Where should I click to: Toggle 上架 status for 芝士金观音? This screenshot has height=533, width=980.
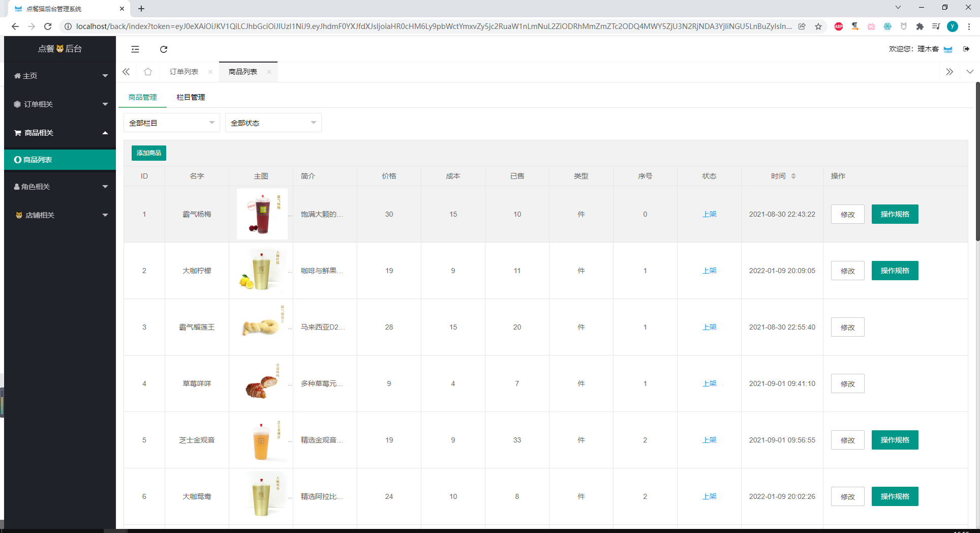pyautogui.click(x=710, y=440)
